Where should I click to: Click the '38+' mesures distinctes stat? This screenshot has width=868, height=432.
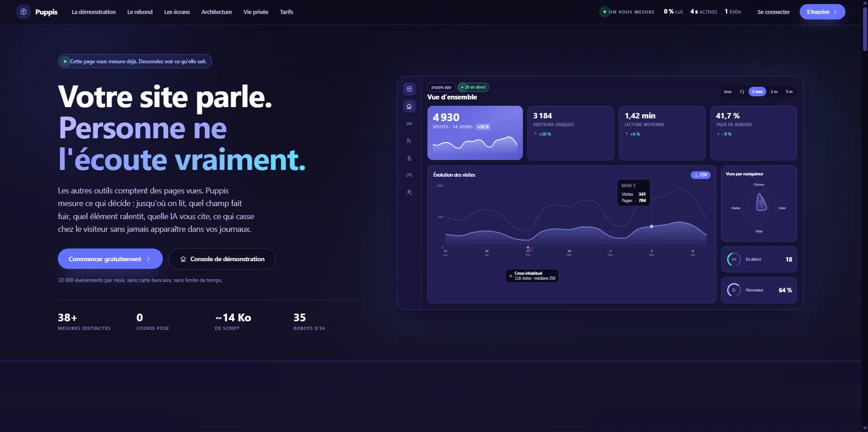(x=84, y=323)
